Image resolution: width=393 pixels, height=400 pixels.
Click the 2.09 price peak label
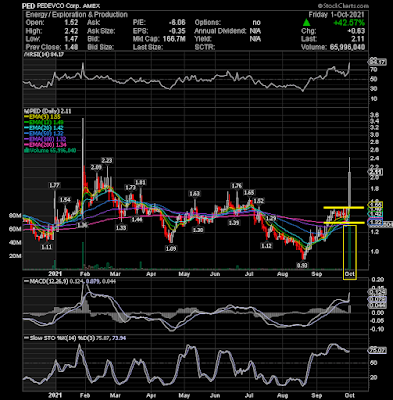96,167
